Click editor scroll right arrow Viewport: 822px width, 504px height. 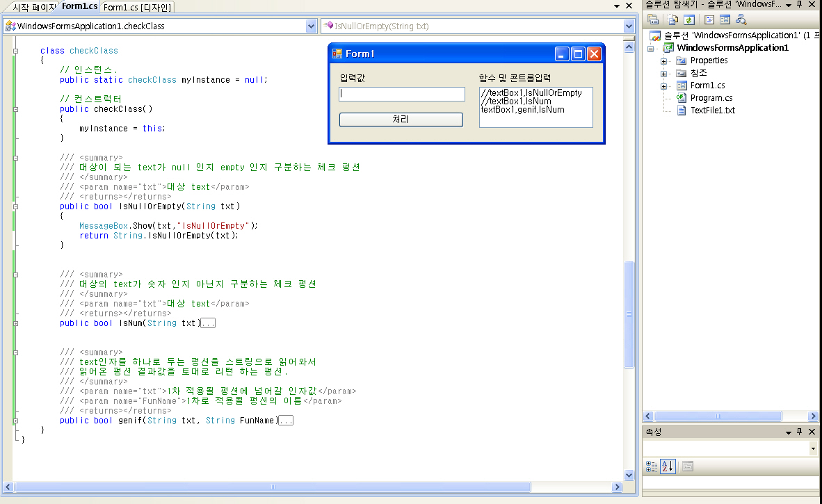tap(617, 487)
